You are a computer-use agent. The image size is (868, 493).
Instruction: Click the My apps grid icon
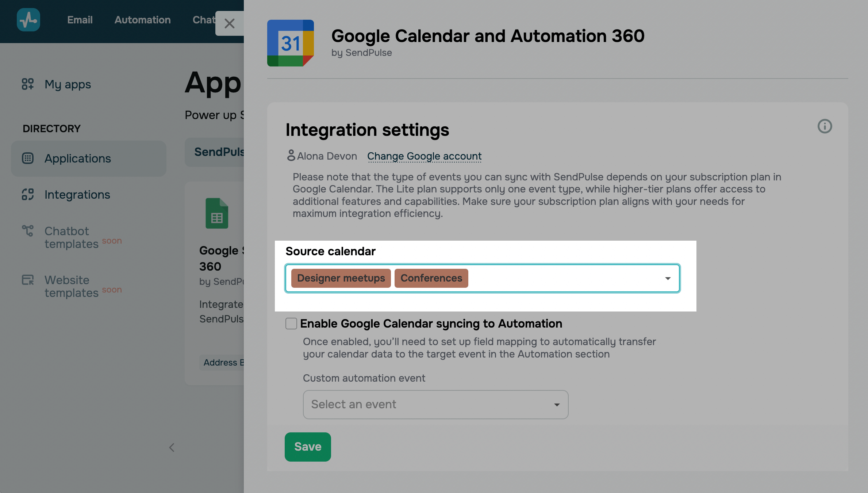[x=28, y=84]
